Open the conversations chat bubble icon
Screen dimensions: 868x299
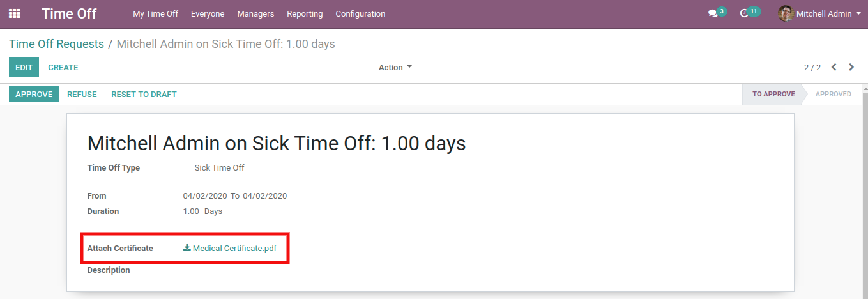(713, 13)
